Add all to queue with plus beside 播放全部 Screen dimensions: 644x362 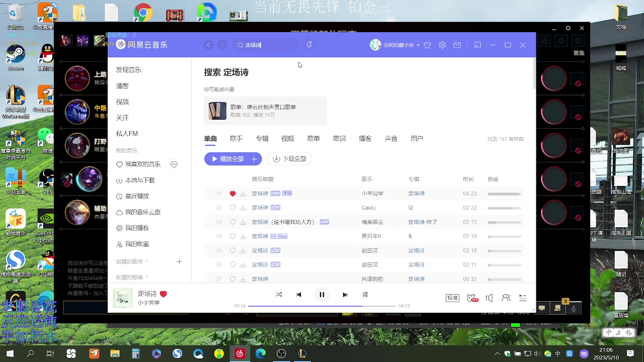point(255,159)
